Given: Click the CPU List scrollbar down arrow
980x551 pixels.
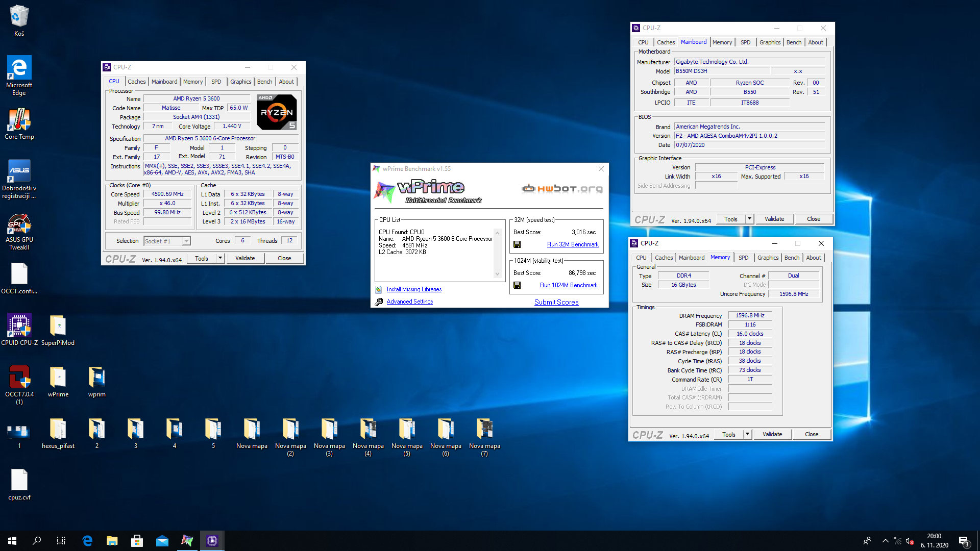Looking at the screenshot, I should (497, 274).
